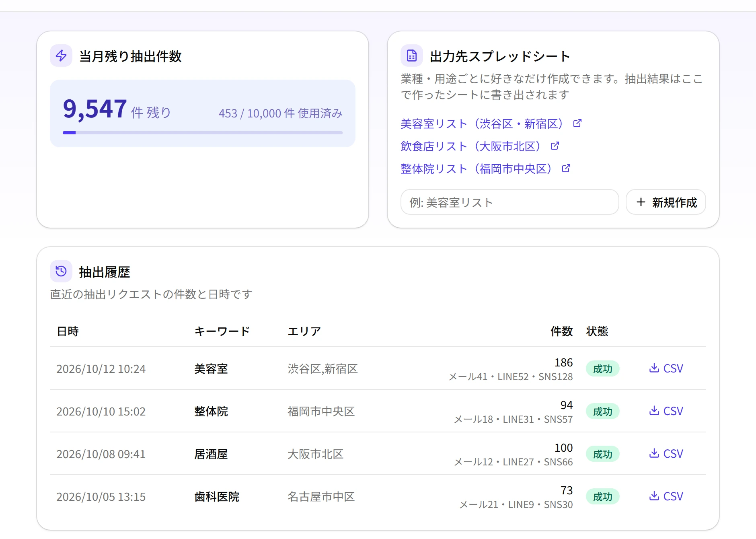Click the メール21・LINE9・SNS30 breakdown text
The image size is (756, 539).
click(516, 505)
